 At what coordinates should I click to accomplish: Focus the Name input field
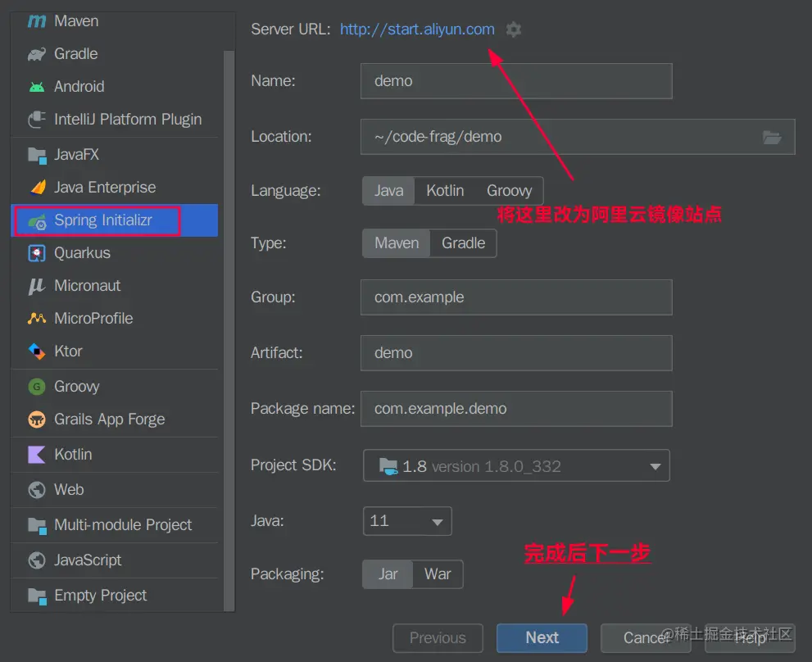(516, 81)
